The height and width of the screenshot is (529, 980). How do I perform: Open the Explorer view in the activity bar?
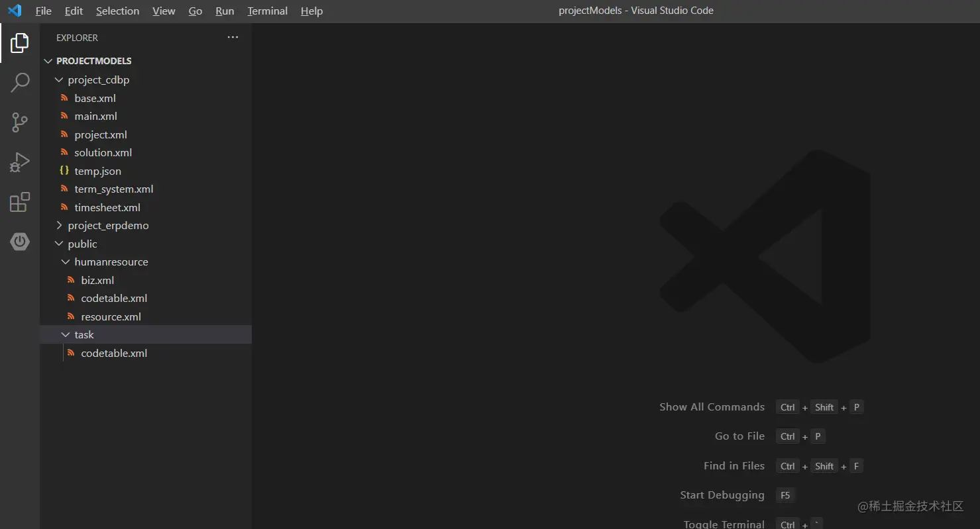pyautogui.click(x=20, y=43)
